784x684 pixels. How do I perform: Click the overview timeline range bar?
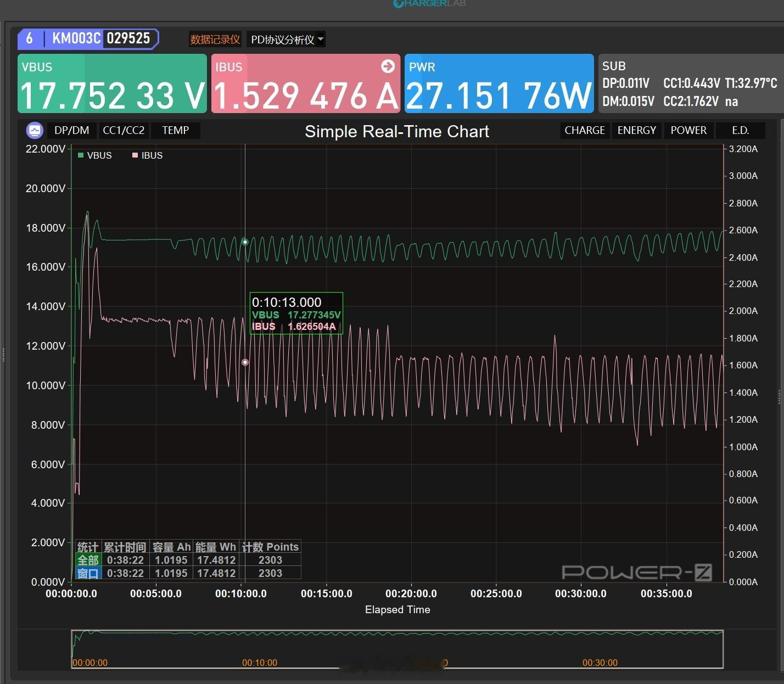[x=397, y=649]
